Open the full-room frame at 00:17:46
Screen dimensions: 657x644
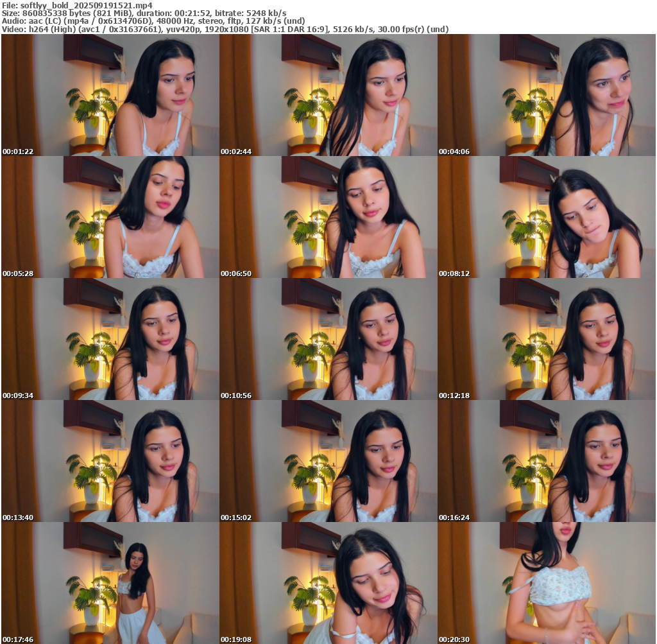click(110, 583)
